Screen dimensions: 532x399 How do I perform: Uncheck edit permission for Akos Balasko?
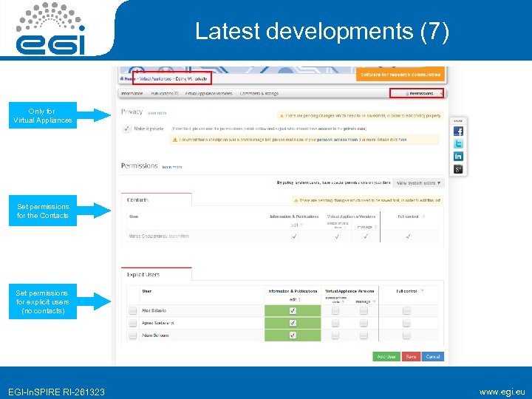tap(293, 311)
